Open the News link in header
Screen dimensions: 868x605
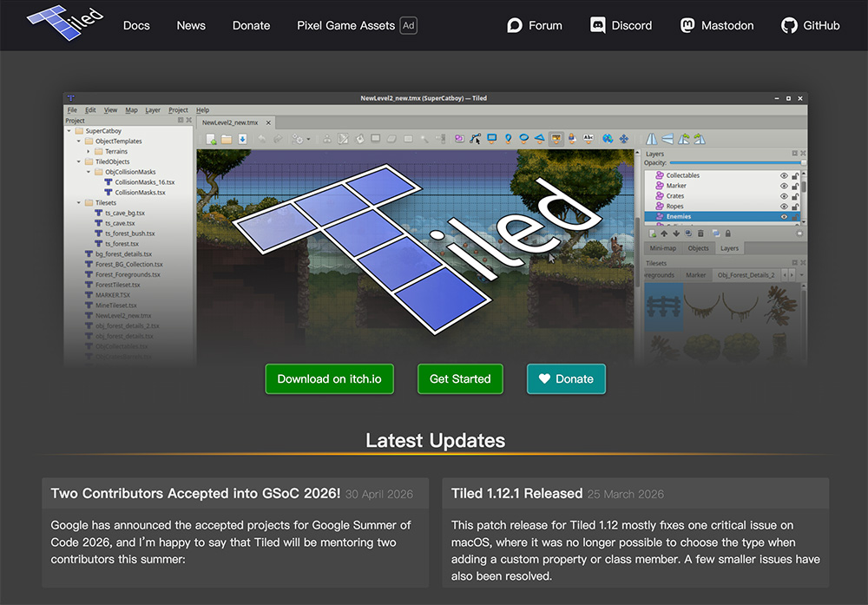click(191, 25)
